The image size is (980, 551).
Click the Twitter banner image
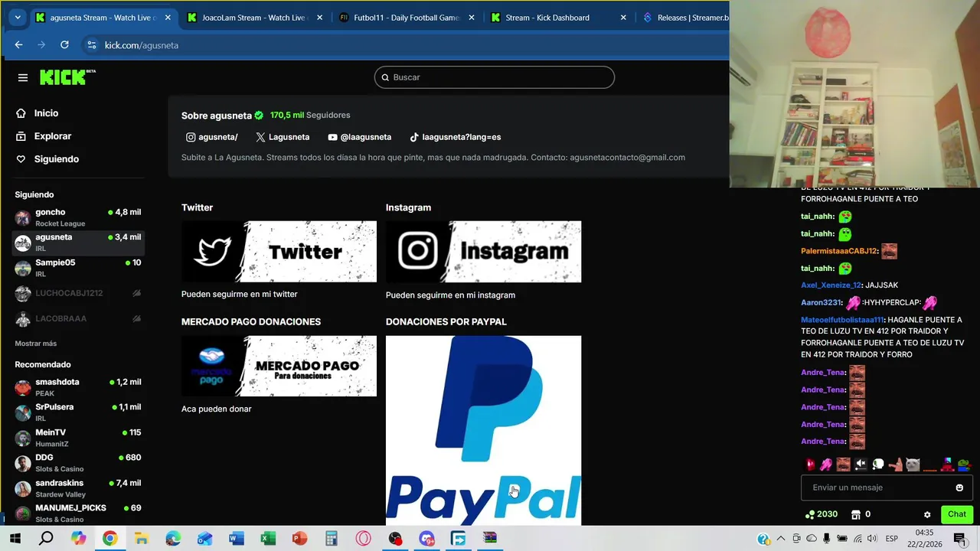[279, 252]
